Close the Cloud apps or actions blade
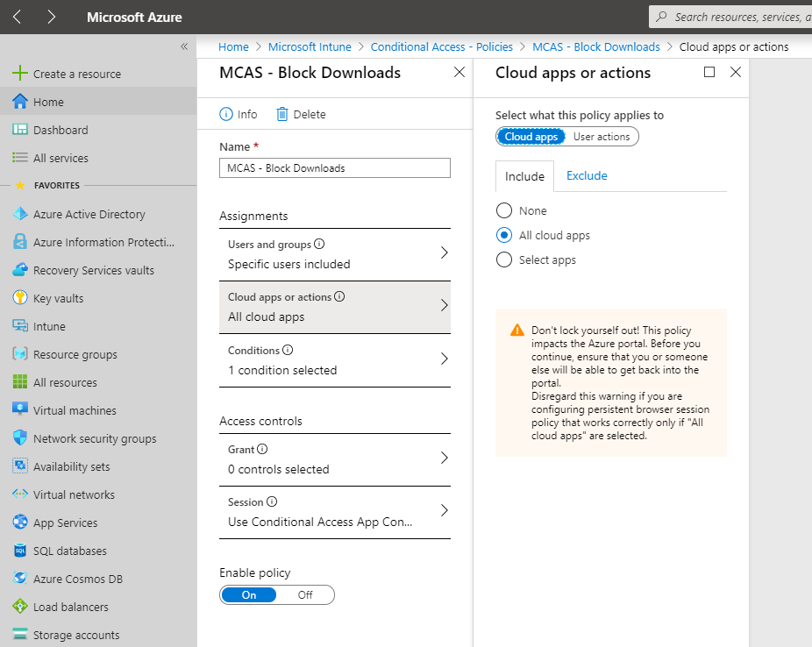 click(736, 72)
